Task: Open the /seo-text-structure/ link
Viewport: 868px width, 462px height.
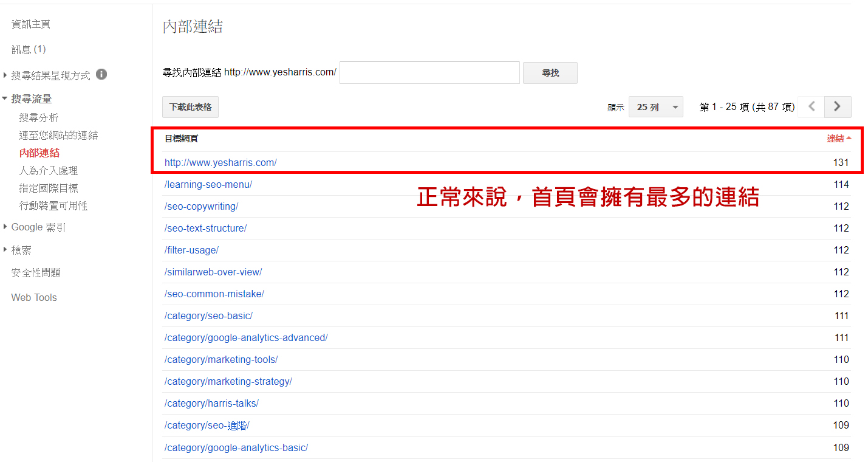Action: pos(205,229)
